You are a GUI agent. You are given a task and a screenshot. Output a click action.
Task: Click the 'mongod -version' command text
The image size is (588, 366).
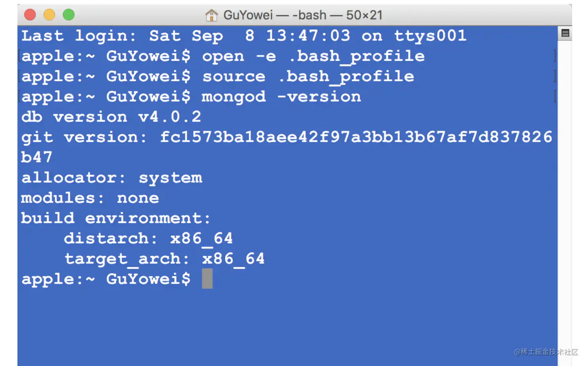[x=281, y=97]
